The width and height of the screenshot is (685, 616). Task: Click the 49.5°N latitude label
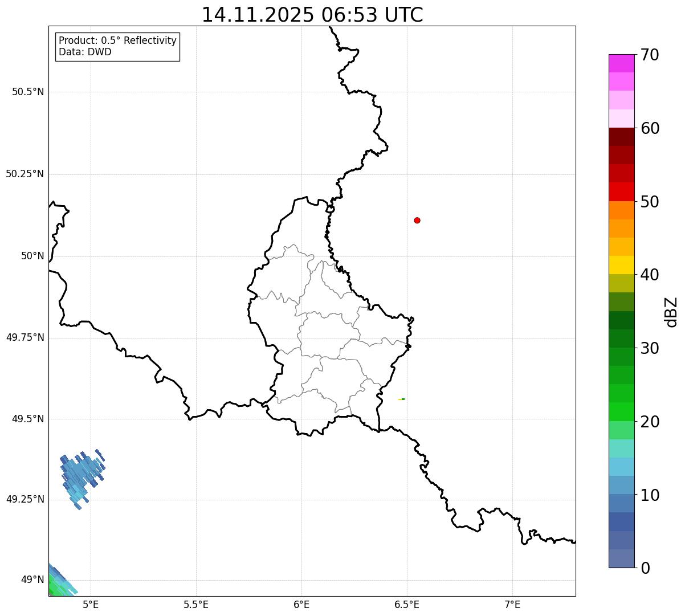point(28,419)
